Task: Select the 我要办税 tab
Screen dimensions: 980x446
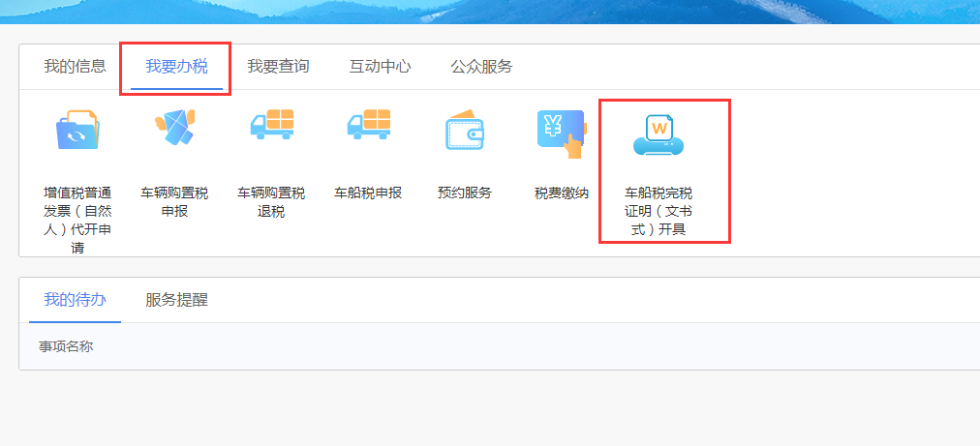Action: 176,67
